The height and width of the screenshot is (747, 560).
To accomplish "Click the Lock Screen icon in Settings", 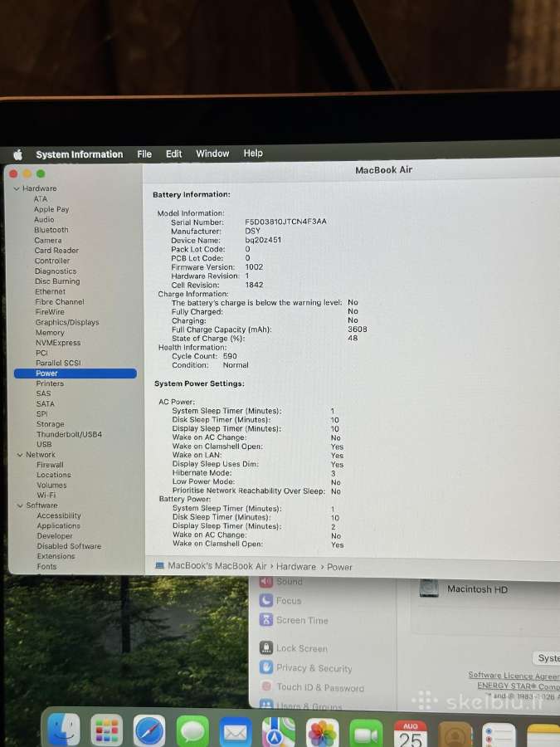I will [x=266, y=647].
